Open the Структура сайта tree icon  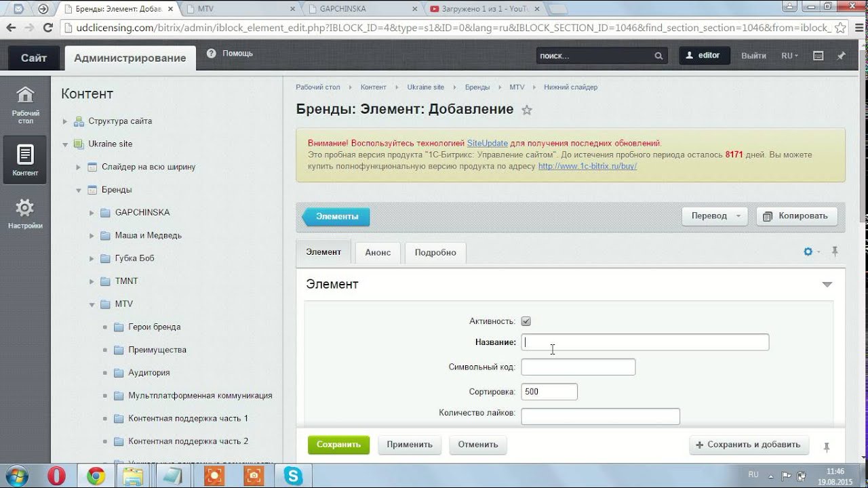[x=79, y=121]
